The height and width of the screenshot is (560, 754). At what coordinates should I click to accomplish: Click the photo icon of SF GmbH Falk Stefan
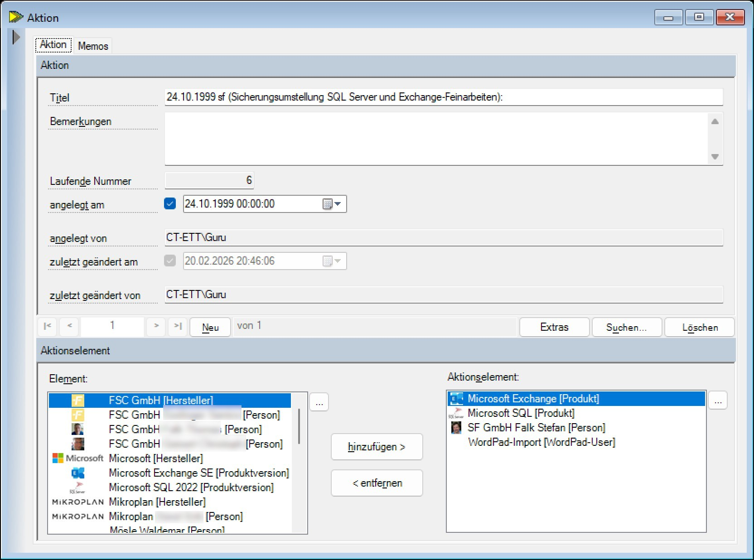coord(457,428)
